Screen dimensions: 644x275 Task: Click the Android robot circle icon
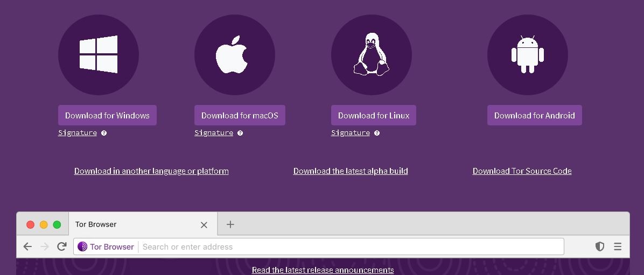[x=528, y=54]
